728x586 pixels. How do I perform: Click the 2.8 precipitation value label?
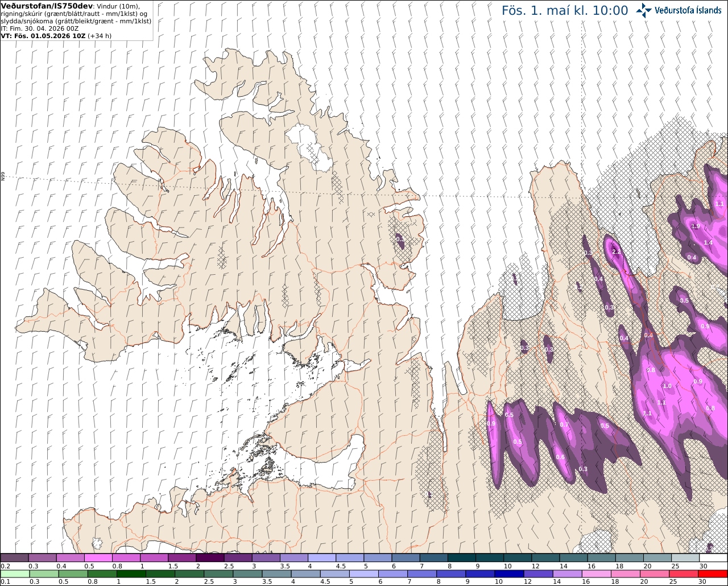[651, 370]
